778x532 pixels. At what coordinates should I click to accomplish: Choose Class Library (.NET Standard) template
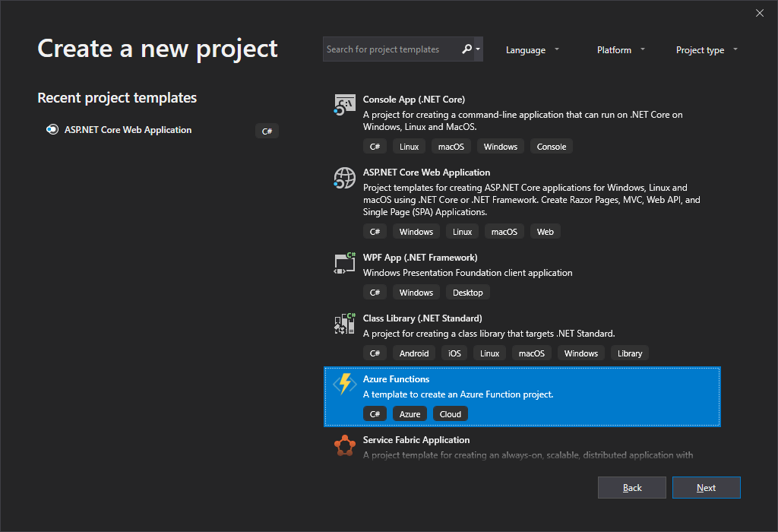coord(522,336)
